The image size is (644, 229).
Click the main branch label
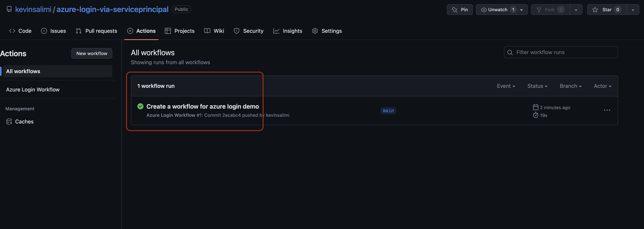coord(388,111)
